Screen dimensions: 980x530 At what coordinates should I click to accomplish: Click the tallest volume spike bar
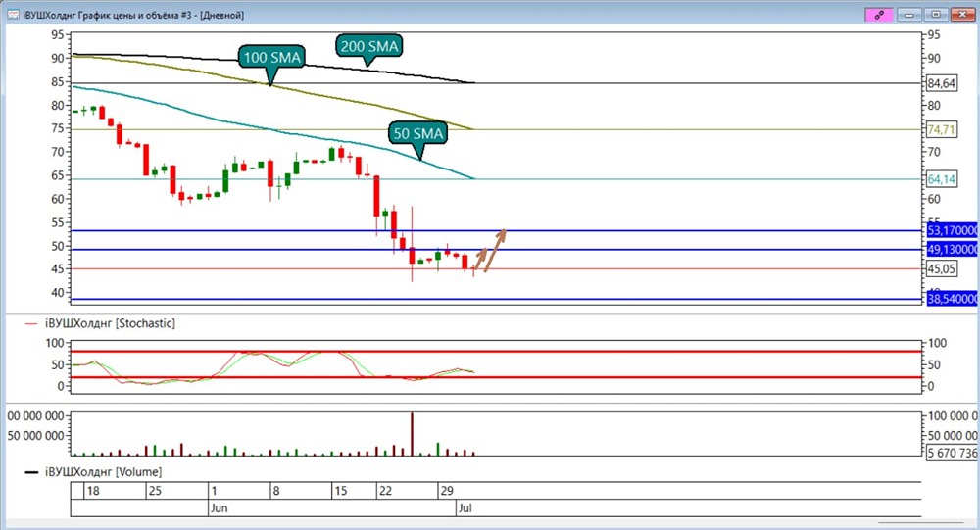pyautogui.click(x=412, y=434)
